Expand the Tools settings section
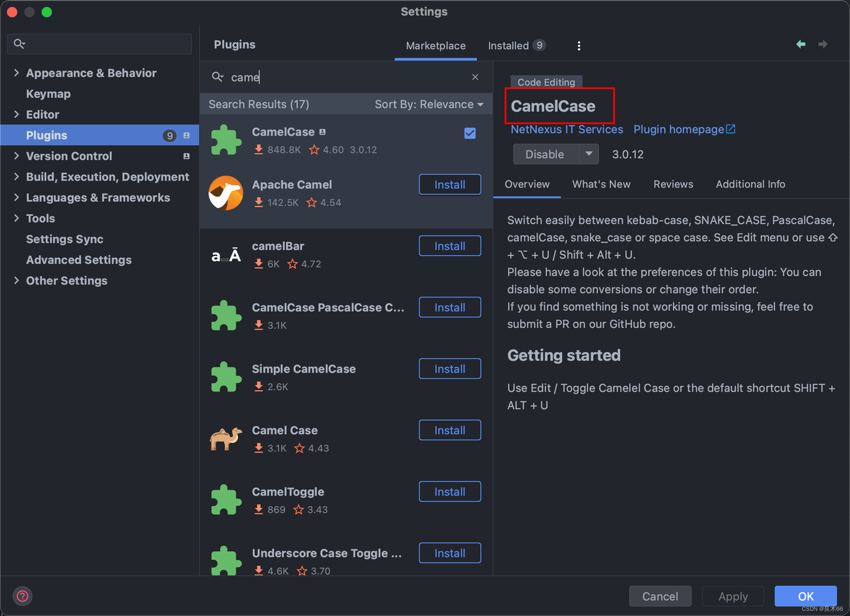 (17, 218)
